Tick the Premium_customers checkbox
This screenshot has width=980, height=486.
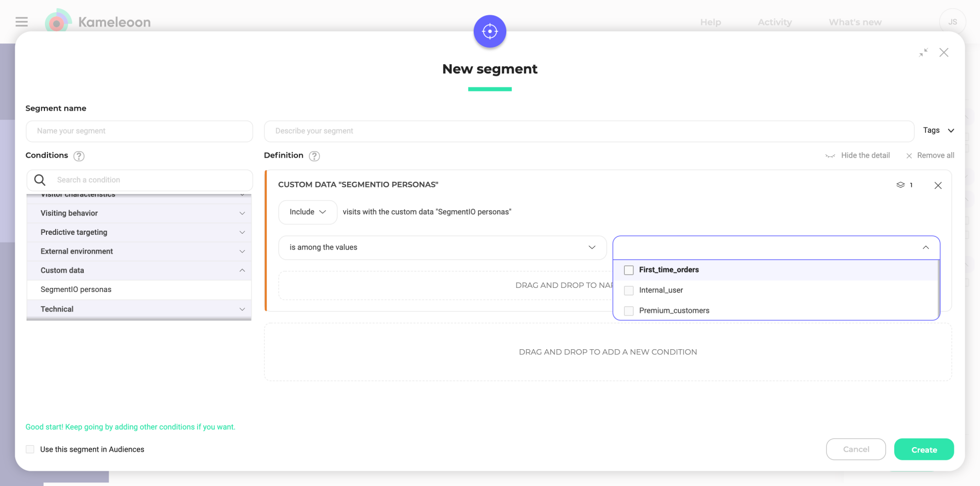629,311
